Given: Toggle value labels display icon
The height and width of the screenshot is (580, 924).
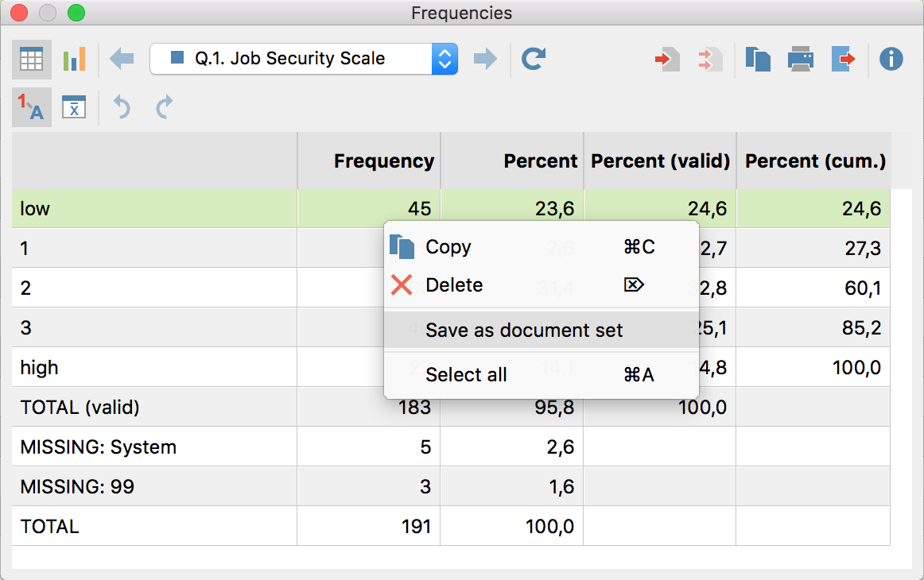Looking at the screenshot, I should (32, 107).
